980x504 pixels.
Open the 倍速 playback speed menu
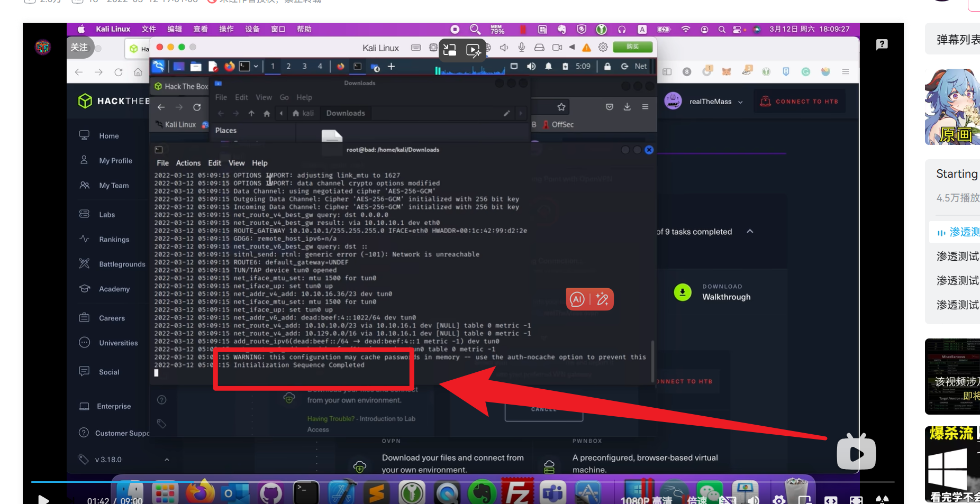pos(697,500)
